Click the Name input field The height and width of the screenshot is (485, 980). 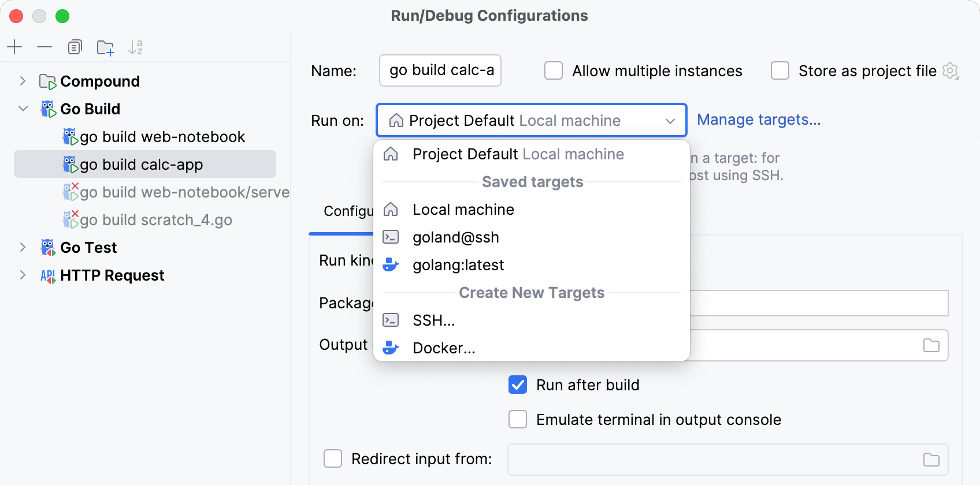point(440,70)
